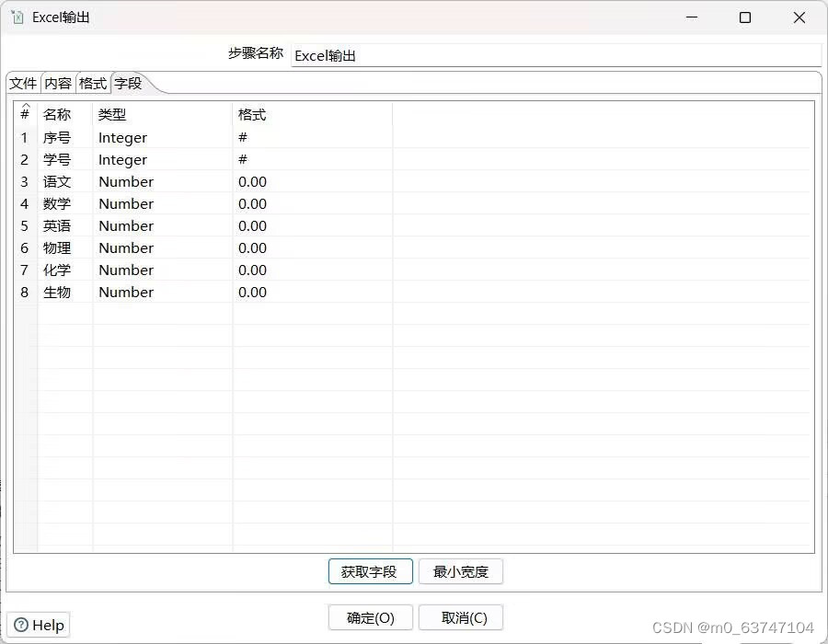Select row number 4
Screen dimensions: 828x644
(25, 203)
